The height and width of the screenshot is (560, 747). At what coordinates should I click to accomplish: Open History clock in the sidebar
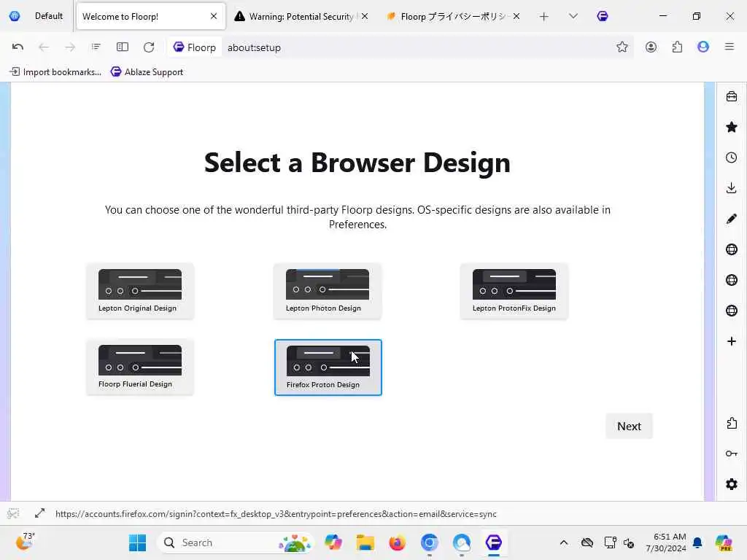click(x=731, y=157)
